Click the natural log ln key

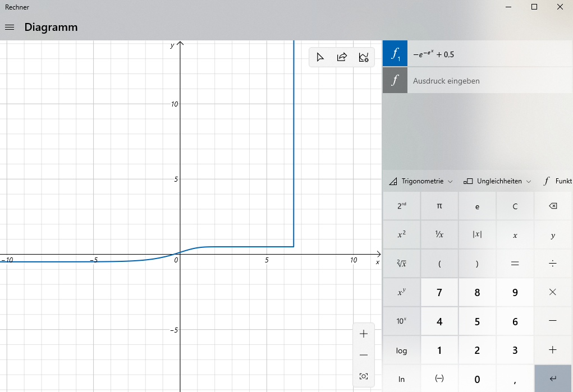[402, 379]
